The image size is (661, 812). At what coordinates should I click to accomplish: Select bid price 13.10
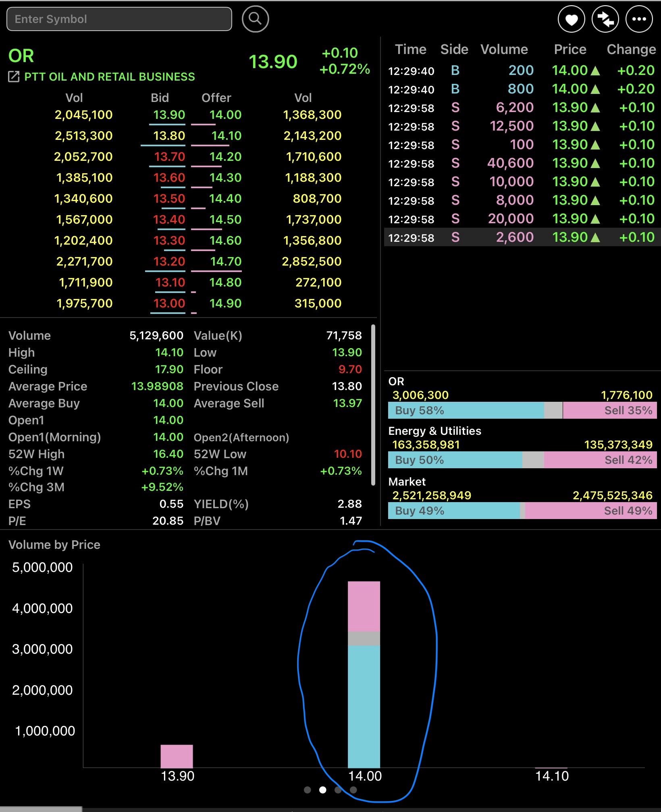coord(170,282)
